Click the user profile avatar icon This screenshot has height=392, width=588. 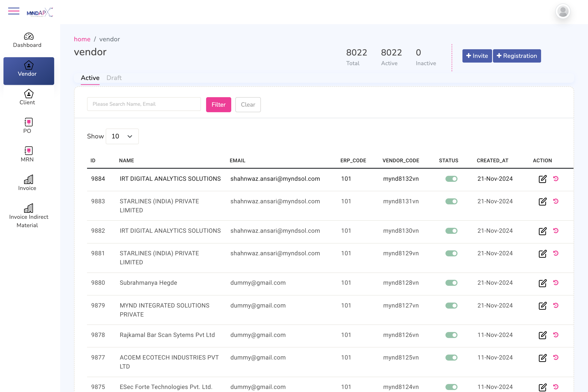pos(563,11)
